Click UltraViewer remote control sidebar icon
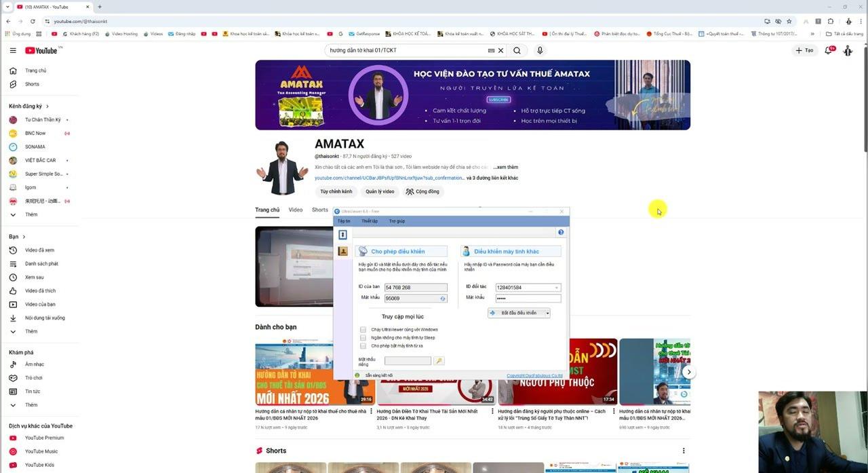The image size is (868, 473). pos(342,235)
